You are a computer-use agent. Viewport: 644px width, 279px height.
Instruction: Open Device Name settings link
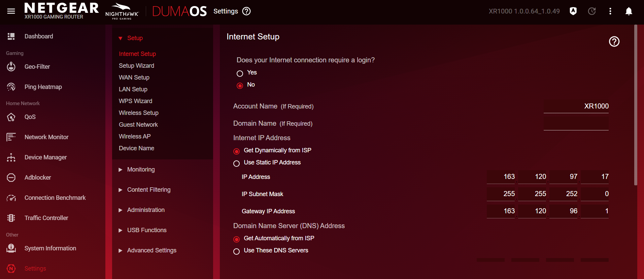(x=136, y=148)
